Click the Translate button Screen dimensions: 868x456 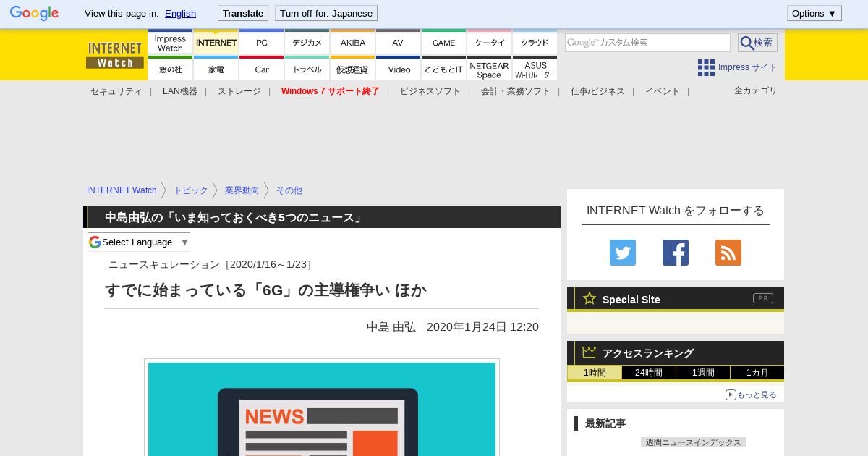click(x=243, y=13)
